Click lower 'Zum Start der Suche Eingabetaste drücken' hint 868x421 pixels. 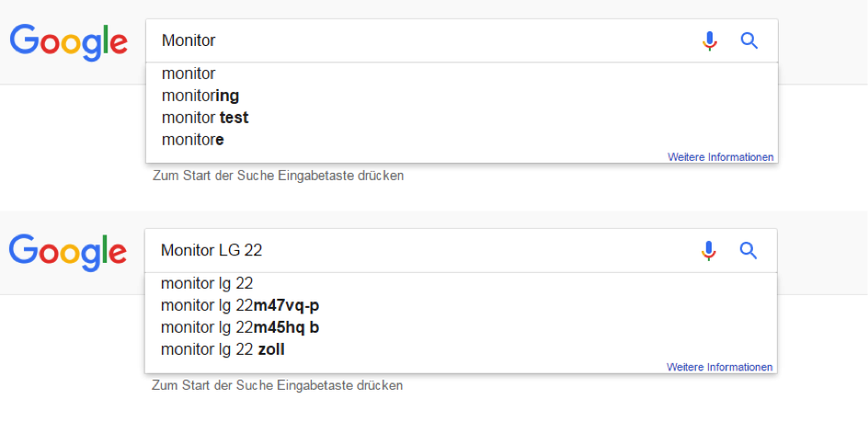(278, 385)
